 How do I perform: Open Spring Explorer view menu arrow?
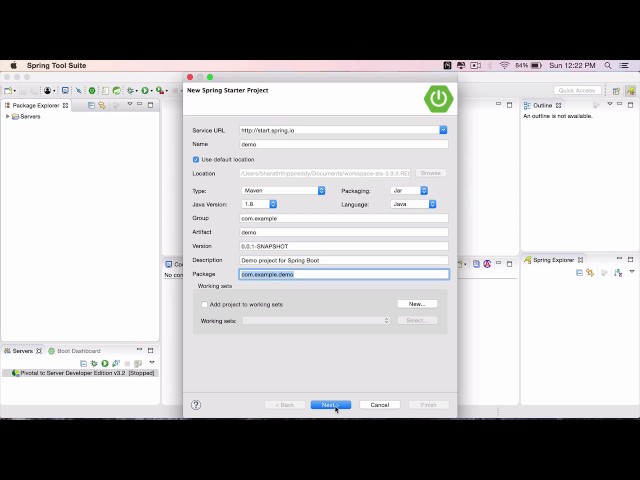[x=632, y=272]
